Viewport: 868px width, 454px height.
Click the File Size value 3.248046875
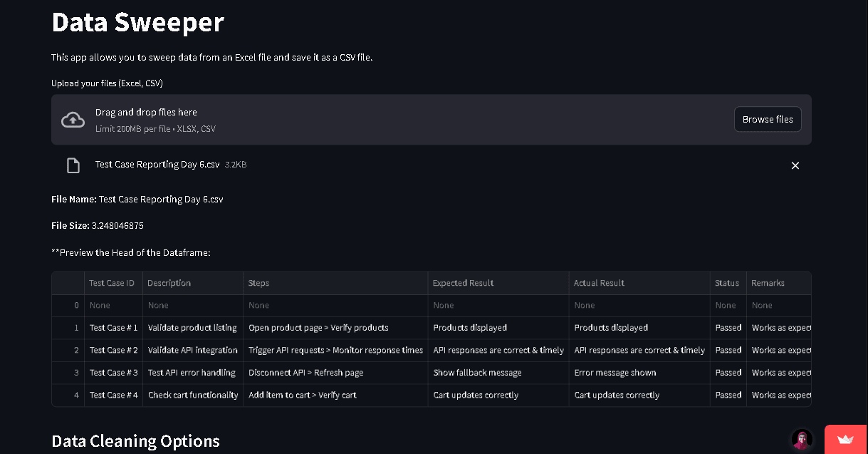click(x=117, y=226)
